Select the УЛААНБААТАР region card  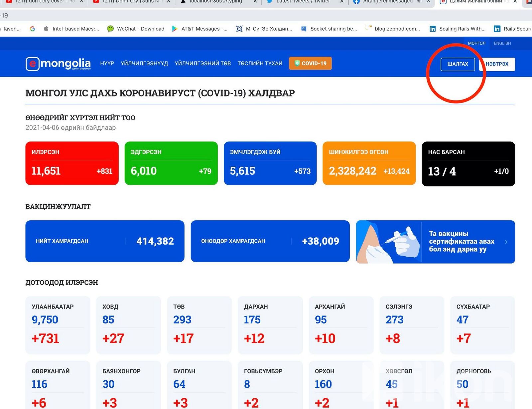[x=58, y=325]
